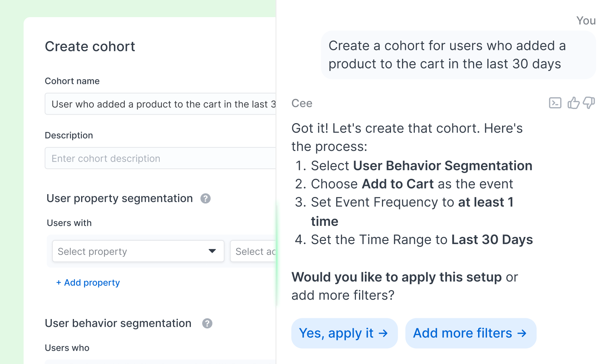Open help for User behavior segmentation

[207, 324]
